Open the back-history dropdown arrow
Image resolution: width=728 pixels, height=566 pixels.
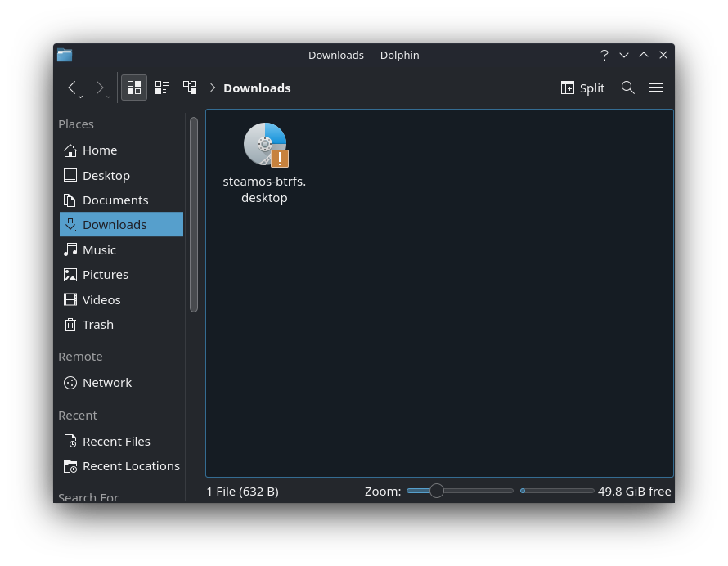81,97
